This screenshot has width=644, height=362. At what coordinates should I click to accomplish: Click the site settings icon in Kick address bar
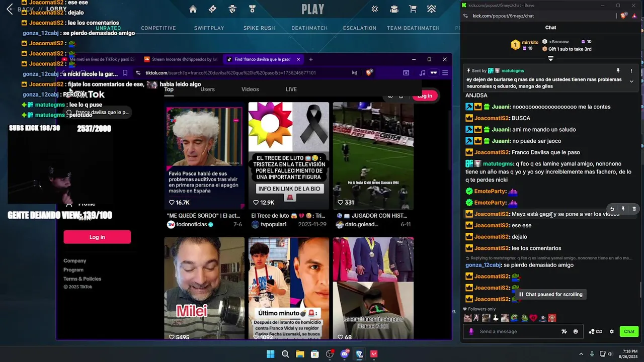(x=466, y=16)
